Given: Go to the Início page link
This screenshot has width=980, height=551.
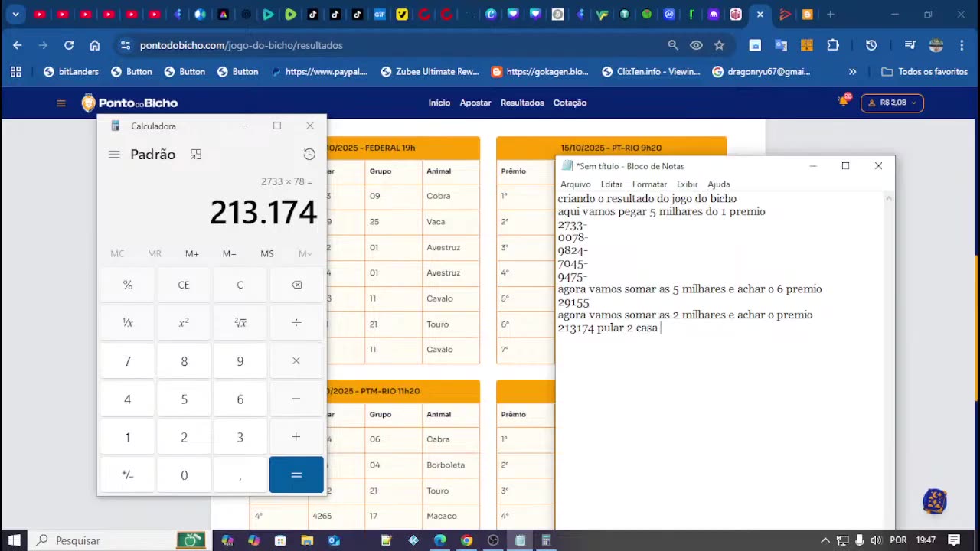Looking at the screenshot, I should click(439, 103).
